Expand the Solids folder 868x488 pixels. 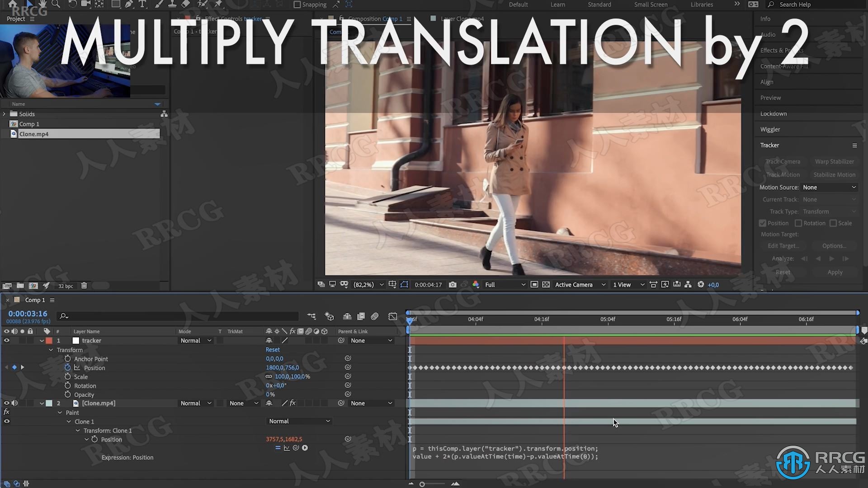click(x=5, y=114)
